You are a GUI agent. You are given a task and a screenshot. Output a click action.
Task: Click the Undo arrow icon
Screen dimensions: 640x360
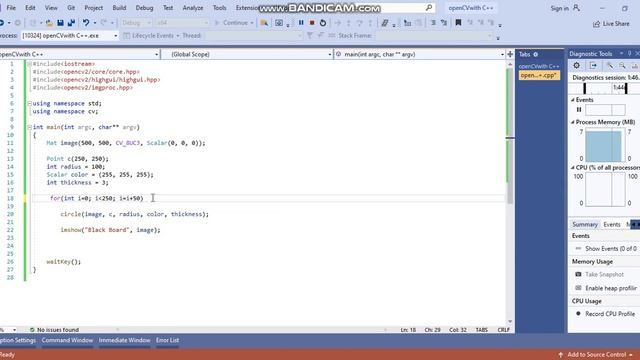pos(86,23)
